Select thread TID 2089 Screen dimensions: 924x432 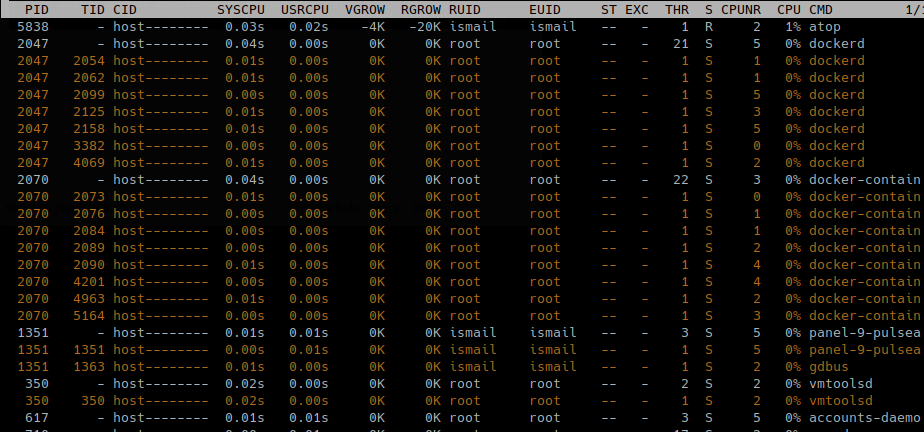pos(88,248)
